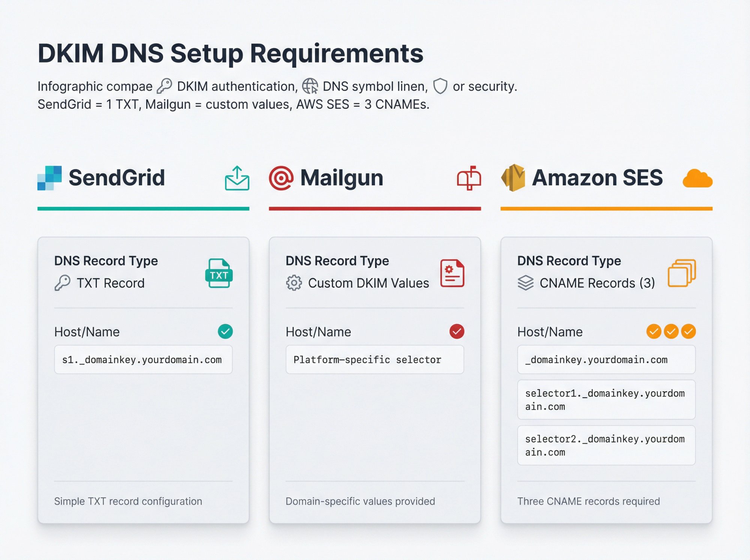
Task: Toggle the red checkmark on Mailgun Host/Name
Action: [456, 332]
